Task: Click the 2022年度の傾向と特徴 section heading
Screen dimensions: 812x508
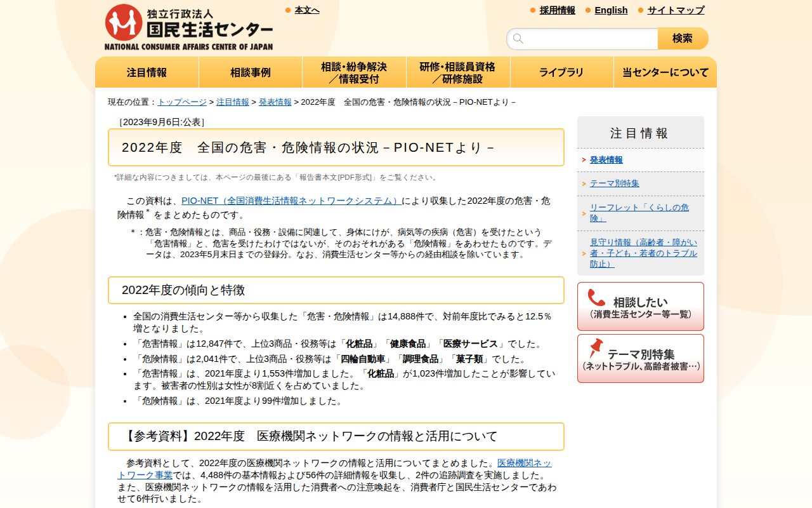Action: point(336,290)
